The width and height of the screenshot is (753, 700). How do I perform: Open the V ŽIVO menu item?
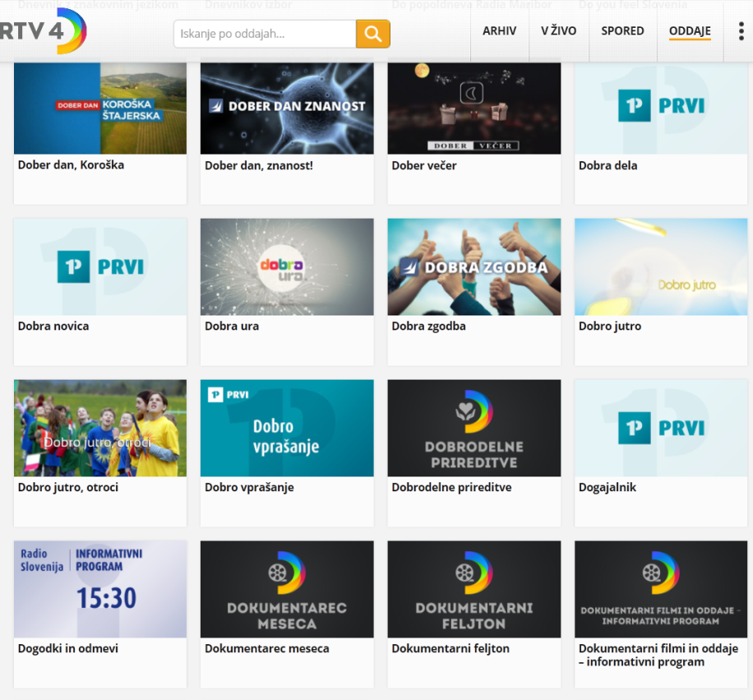558,30
